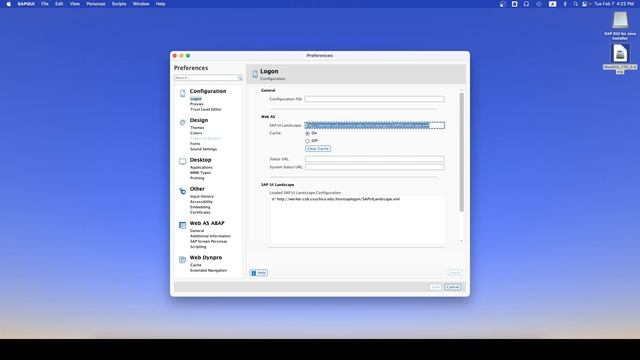Select Additional Information under Web AS ABAP
Screen dimensions: 640x360
(210, 236)
